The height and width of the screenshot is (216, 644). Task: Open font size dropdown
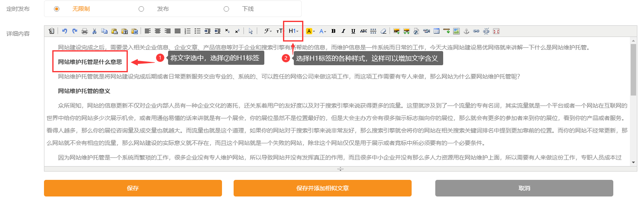coord(280,31)
